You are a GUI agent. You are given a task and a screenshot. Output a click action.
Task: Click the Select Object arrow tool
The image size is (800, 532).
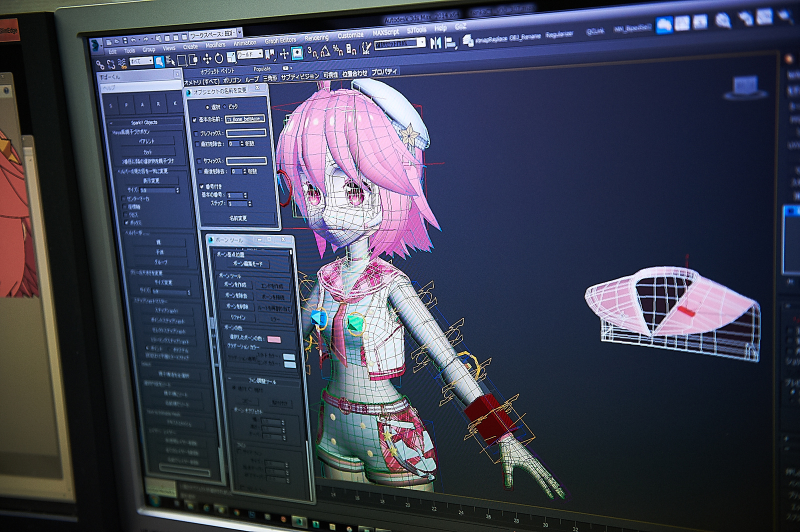159,61
